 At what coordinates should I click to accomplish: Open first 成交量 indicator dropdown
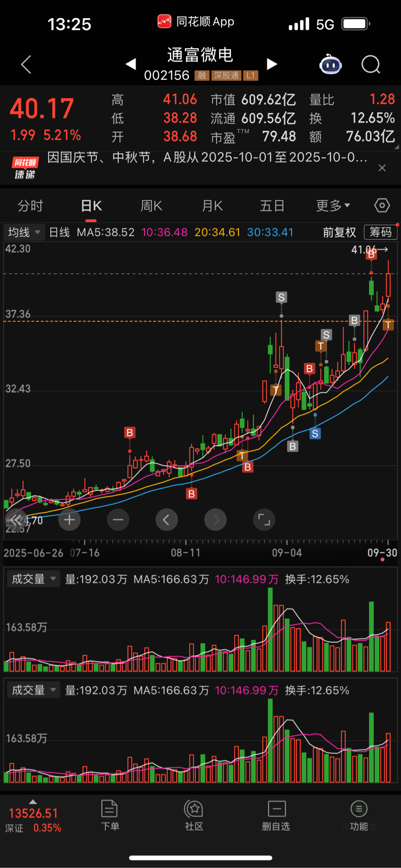[33, 579]
